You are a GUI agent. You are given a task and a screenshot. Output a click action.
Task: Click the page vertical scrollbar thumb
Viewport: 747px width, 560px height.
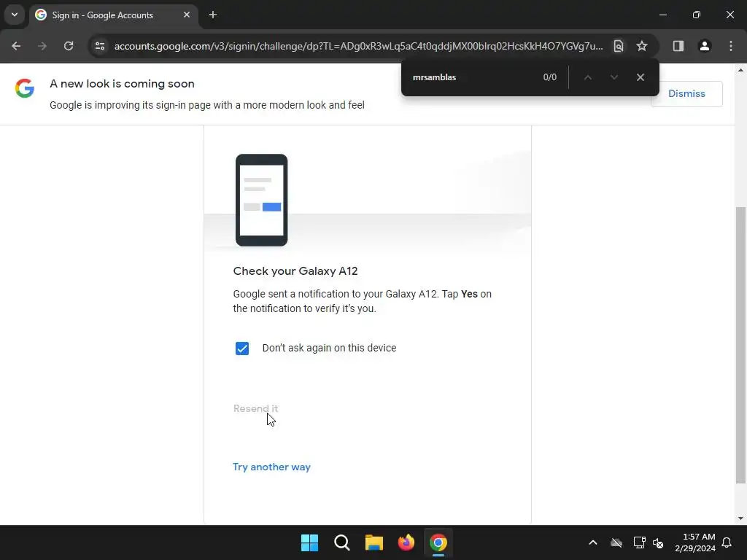click(740, 345)
